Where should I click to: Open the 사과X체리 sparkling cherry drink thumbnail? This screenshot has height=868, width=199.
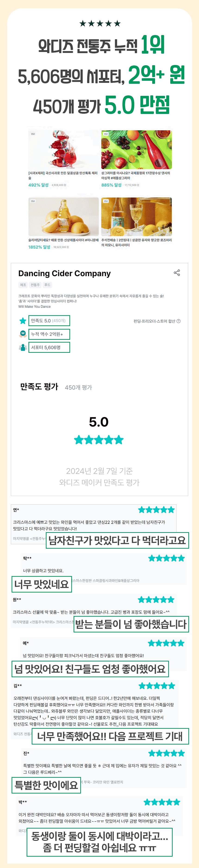pyautogui.click(x=64, y=150)
